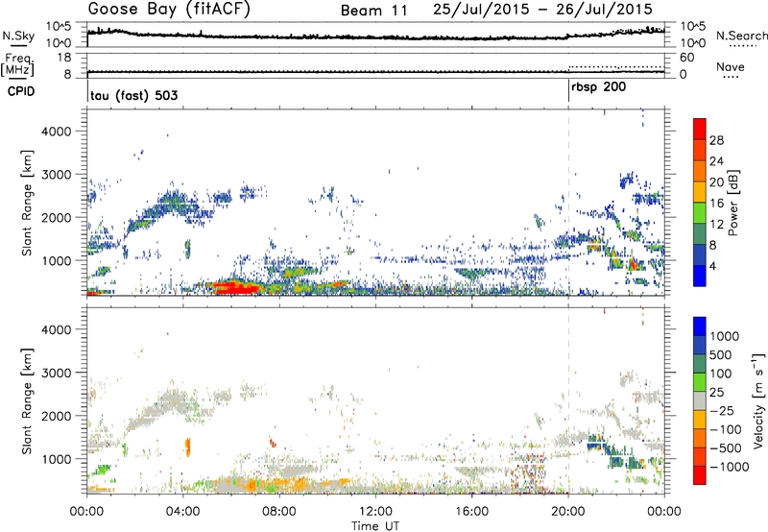The image size is (768, 532).
Task: Select the 'Time UT' axis title
Action: click(x=375, y=526)
